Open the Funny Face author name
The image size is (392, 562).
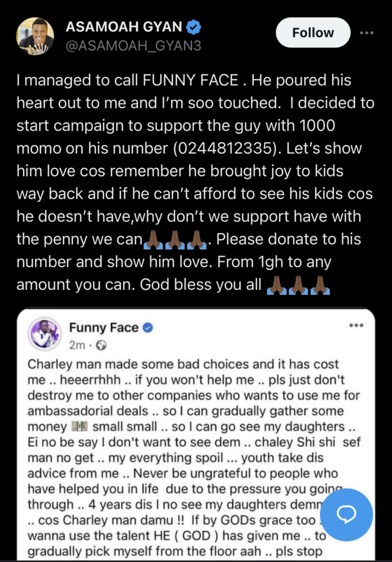[104, 328]
